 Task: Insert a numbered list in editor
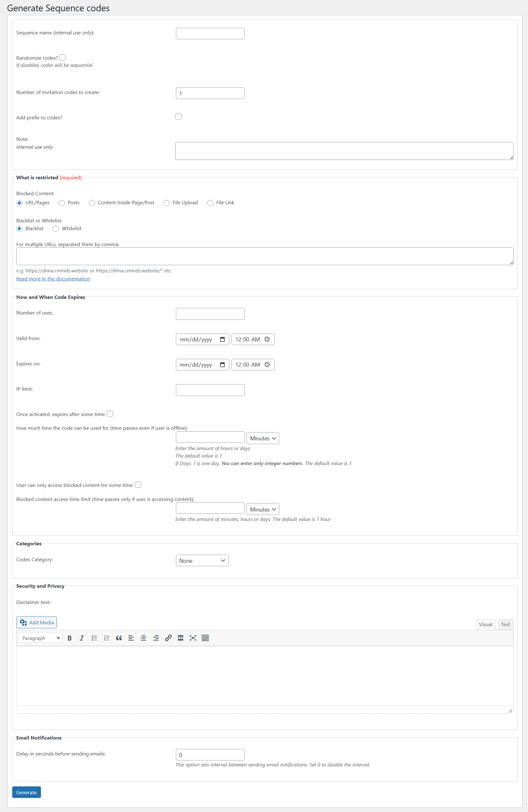click(x=107, y=638)
